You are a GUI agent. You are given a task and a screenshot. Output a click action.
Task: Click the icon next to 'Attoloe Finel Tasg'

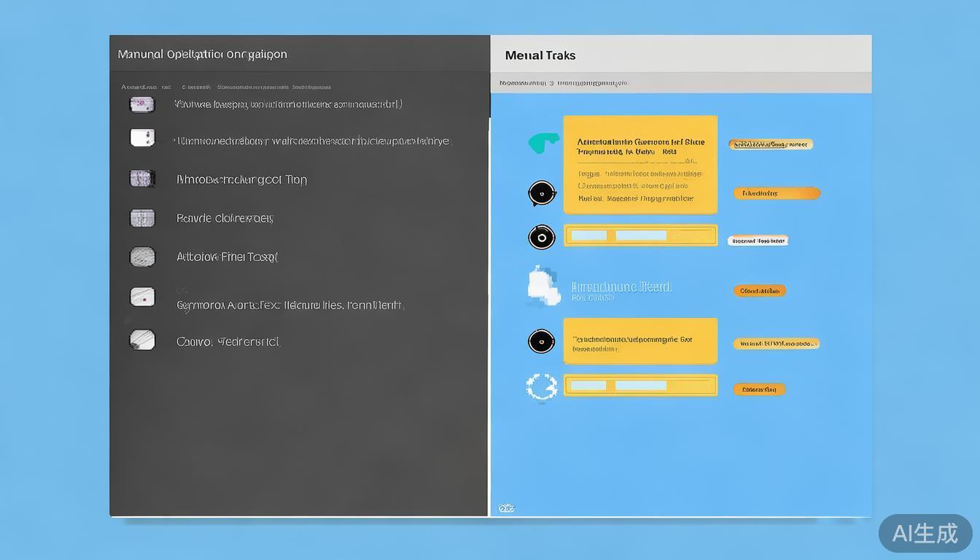[142, 257]
